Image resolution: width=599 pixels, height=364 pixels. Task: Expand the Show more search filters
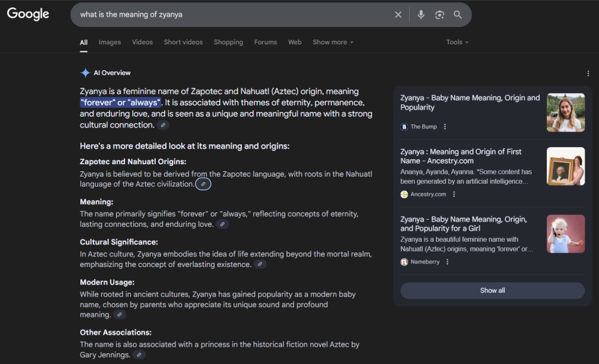332,42
